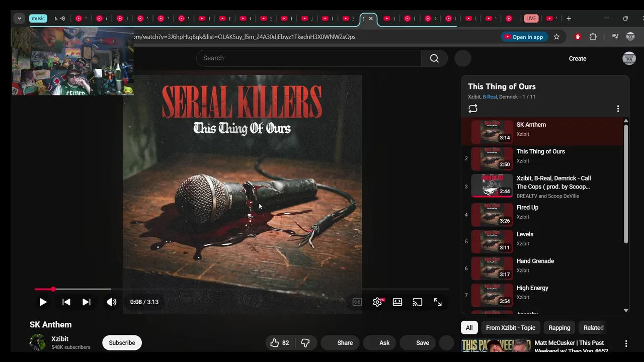
Task: Click the search magnifier button
Action: tap(434, 58)
